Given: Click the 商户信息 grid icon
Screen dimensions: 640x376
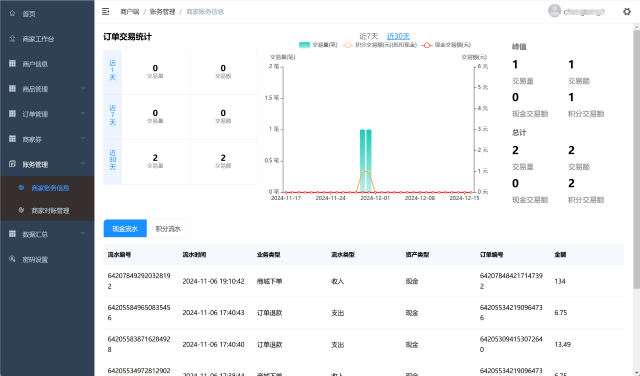Looking at the screenshot, I should coord(12,64).
